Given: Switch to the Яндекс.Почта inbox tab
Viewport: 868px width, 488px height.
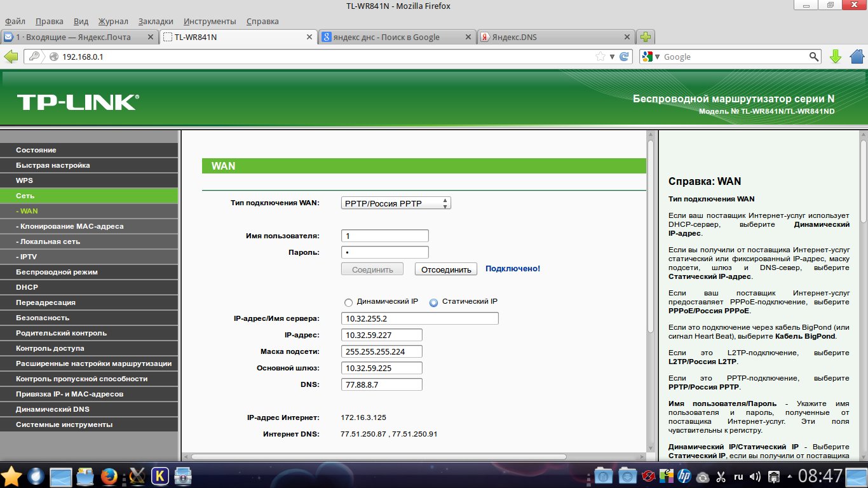Looking at the screenshot, I should (79, 37).
